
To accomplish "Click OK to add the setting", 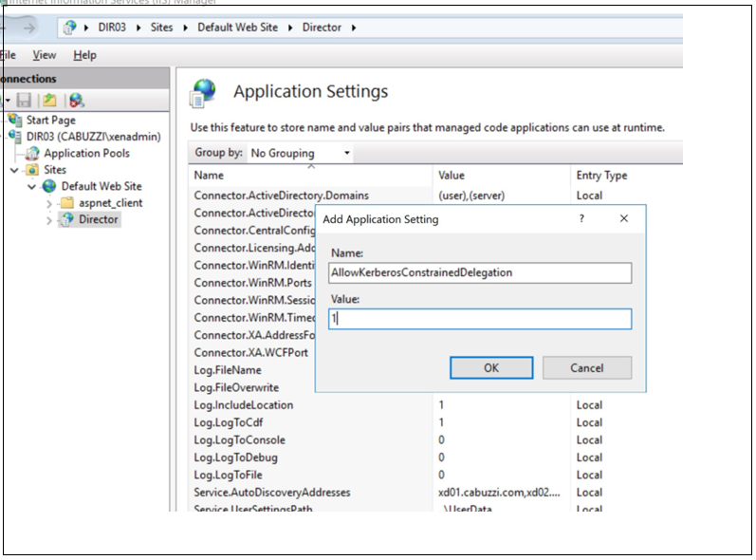I will (x=490, y=367).
